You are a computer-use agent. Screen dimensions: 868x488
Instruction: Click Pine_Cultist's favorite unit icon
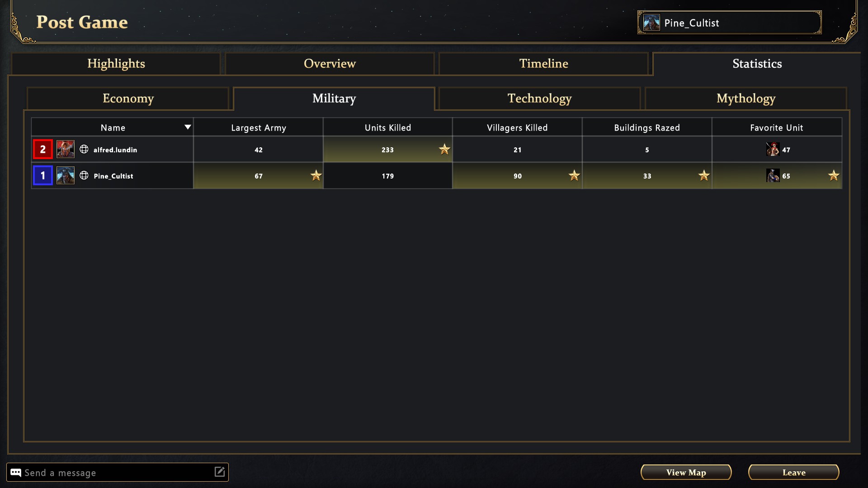[773, 176]
